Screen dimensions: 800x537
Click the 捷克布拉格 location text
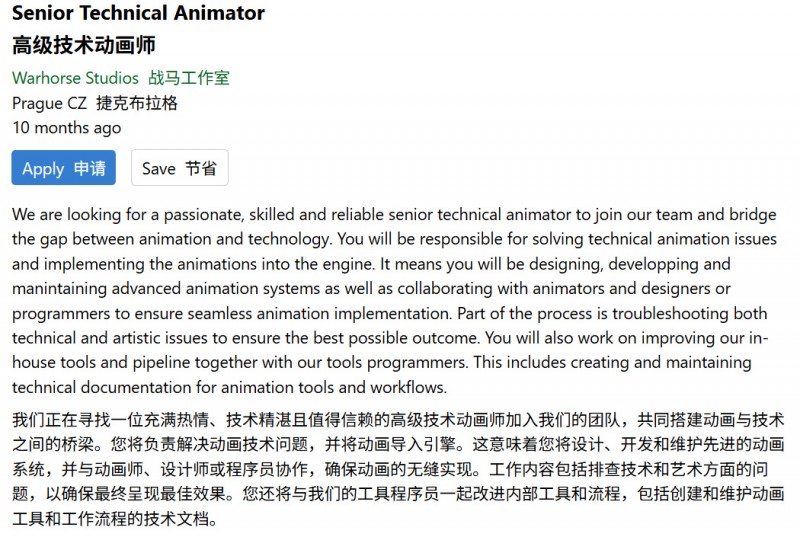tap(137, 102)
